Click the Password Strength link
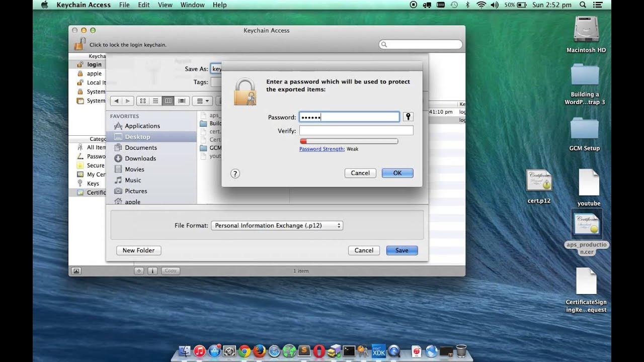644x362 pixels. tap(322, 149)
